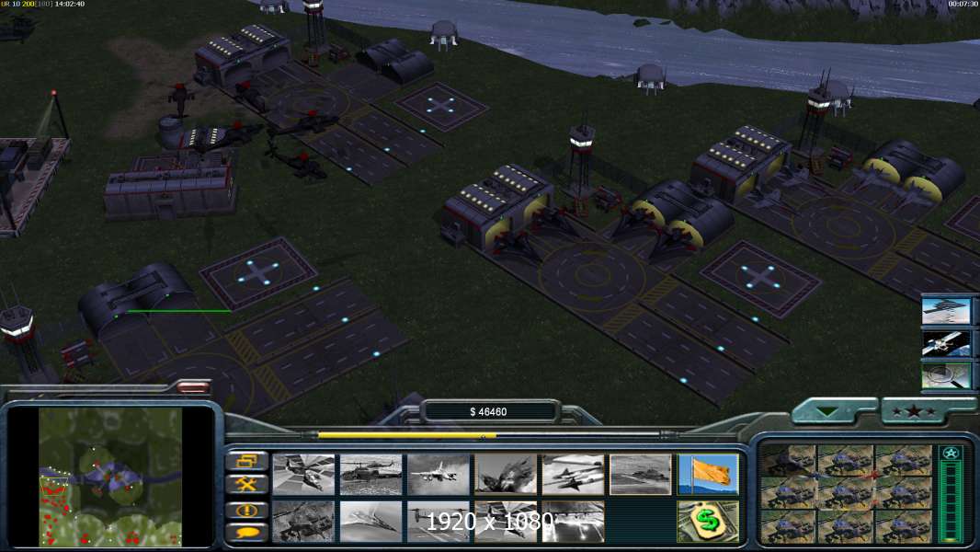Collapse control bar with green down arrow
The height and width of the screenshot is (552, 980).
828,411
